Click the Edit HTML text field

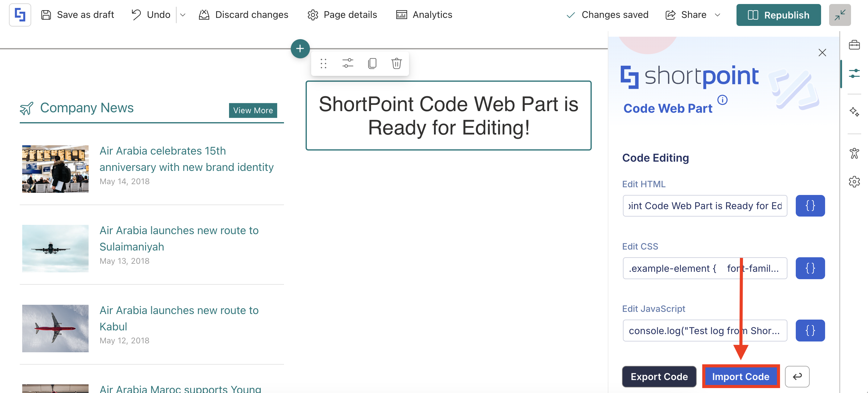tap(705, 205)
